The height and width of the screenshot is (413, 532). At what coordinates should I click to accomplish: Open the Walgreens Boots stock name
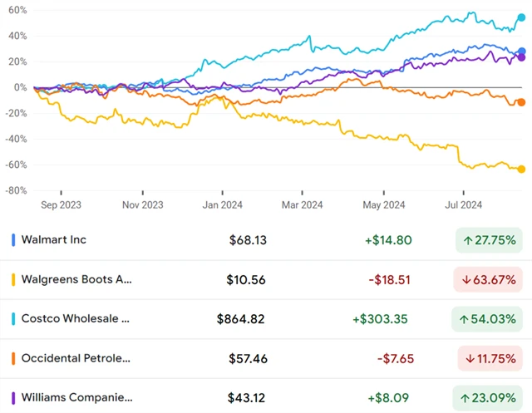tap(77, 280)
